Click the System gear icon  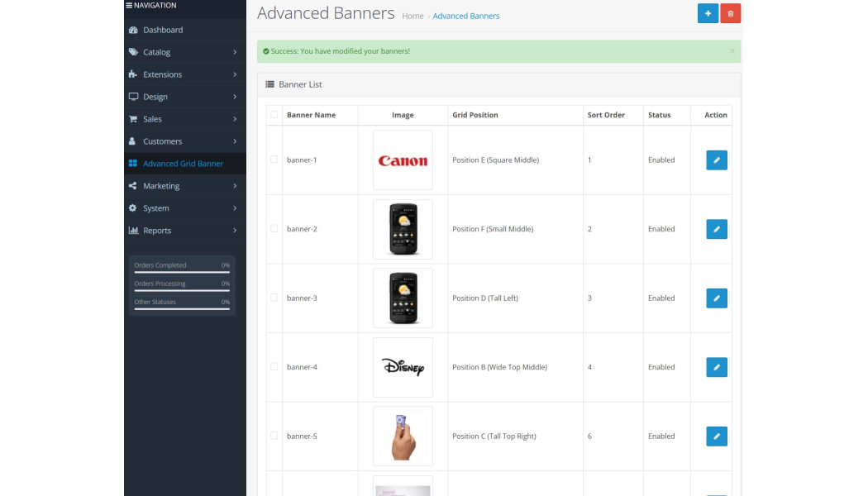[133, 208]
